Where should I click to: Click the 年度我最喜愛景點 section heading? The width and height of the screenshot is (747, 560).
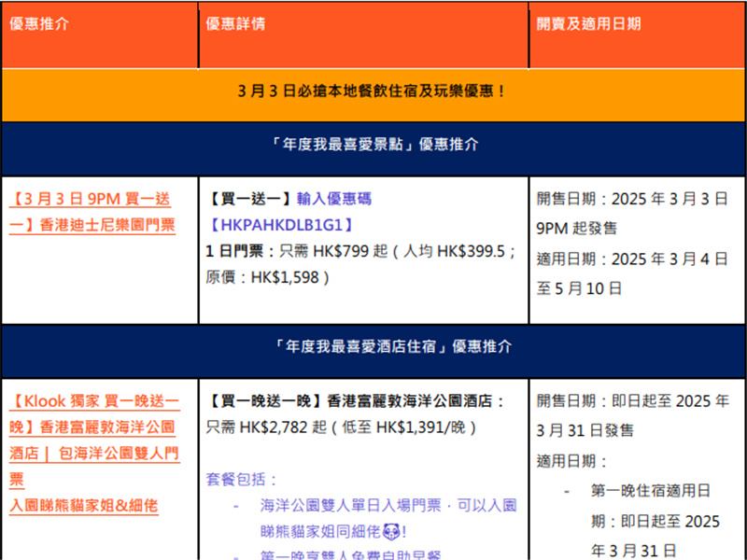pyautogui.click(x=373, y=145)
